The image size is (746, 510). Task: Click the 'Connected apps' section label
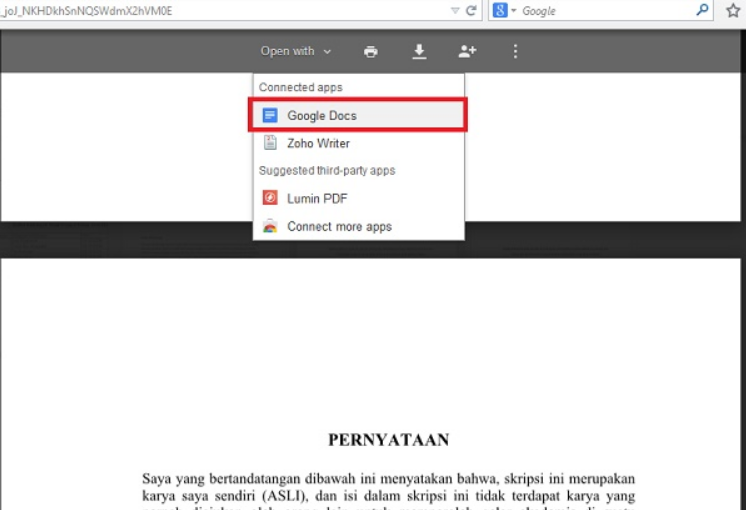click(301, 87)
